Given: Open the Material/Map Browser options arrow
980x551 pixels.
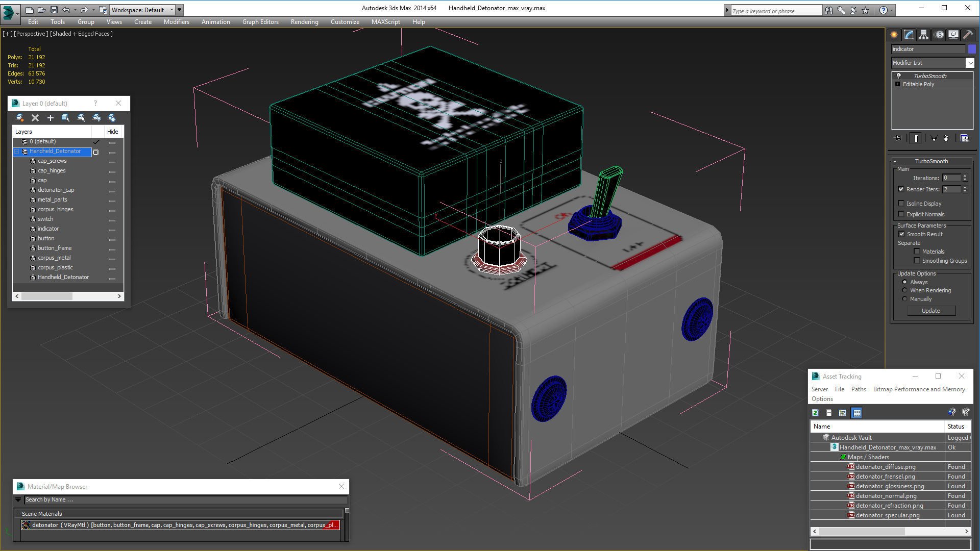Looking at the screenshot, I should tap(18, 500).
